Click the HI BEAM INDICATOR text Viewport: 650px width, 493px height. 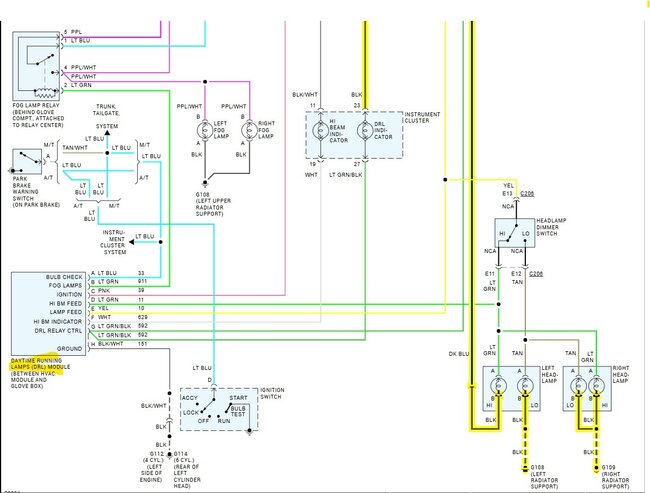(x=339, y=131)
